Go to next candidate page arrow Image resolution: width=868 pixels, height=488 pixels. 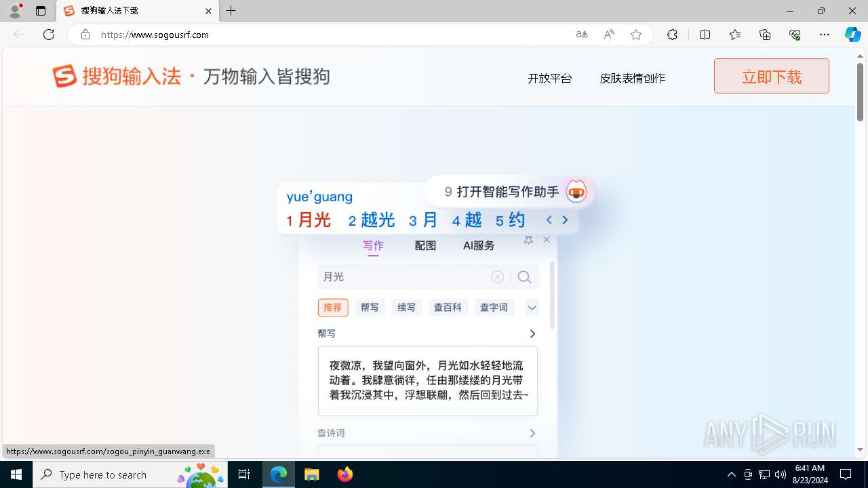click(x=565, y=220)
